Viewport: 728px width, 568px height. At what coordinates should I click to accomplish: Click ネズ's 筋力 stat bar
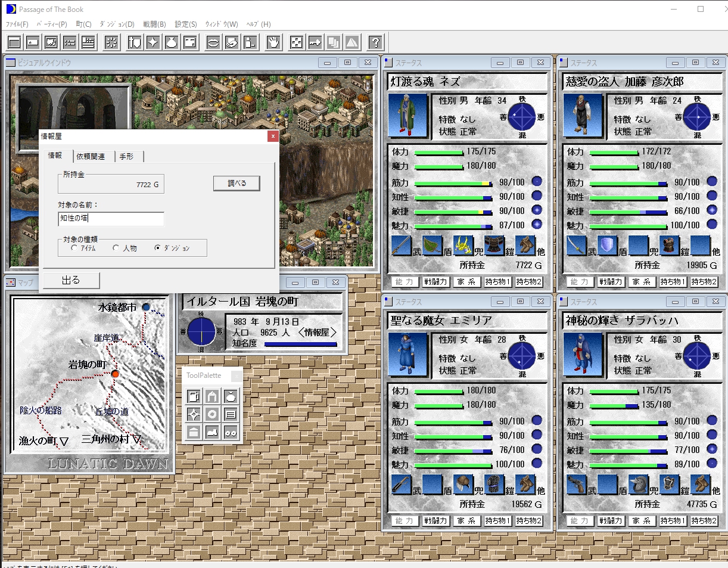pyautogui.click(x=453, y=182)
